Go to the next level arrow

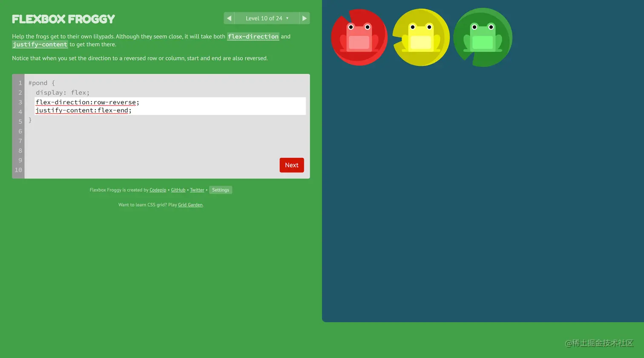[x=305, y=18]
